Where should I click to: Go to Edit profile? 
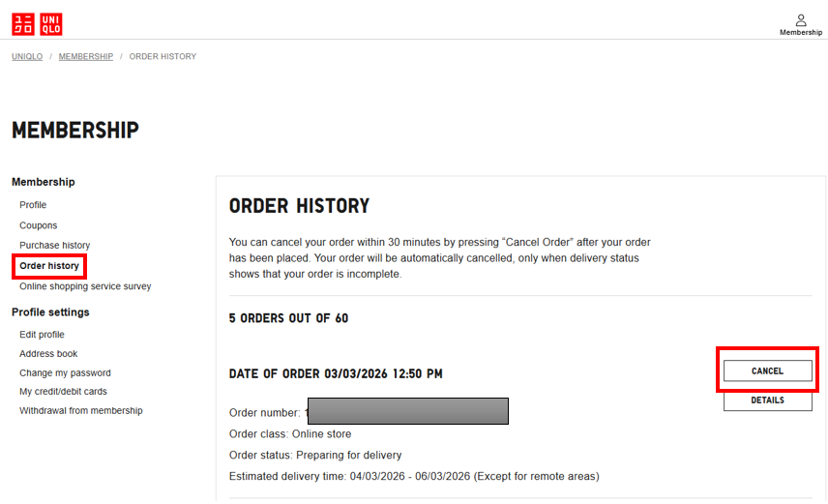tap(42, 335)
